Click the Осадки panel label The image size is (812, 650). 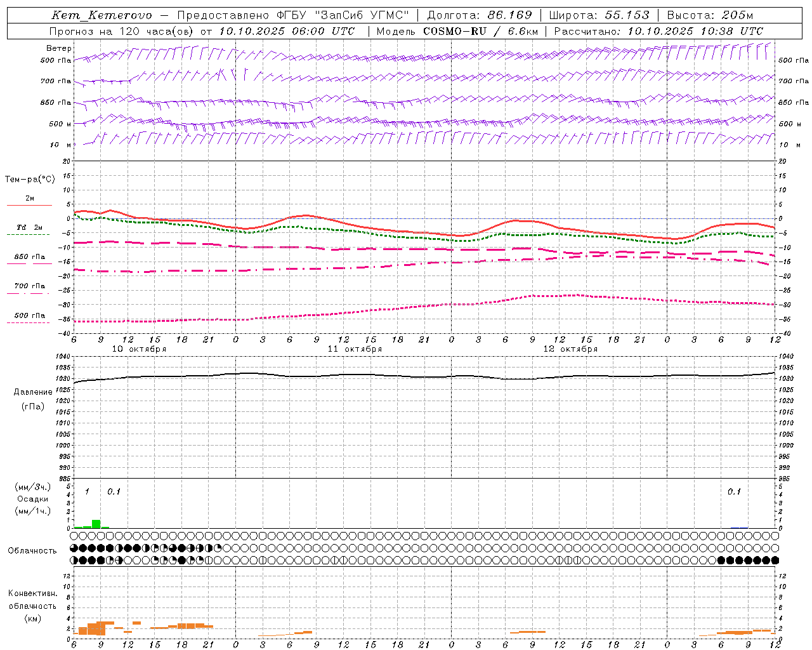tap(33, 499)
